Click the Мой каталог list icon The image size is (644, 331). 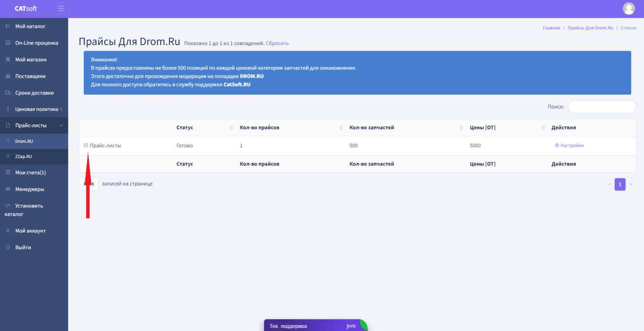[x=8, y=26]
